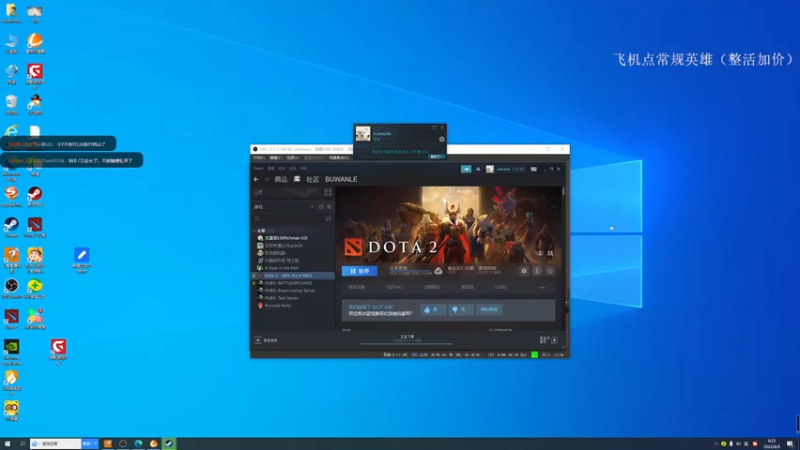Click the library search field
The height and width of the screenshot is (450, 800).
pyautogui.click(x=288, y=218)
